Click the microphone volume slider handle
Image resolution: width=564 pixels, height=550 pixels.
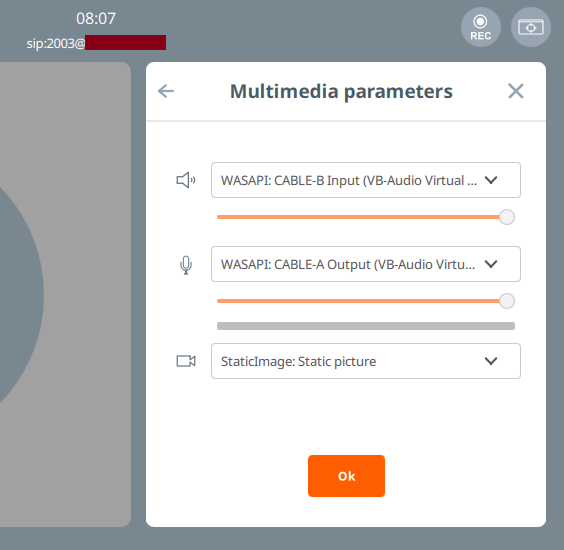tap(507, 301)
